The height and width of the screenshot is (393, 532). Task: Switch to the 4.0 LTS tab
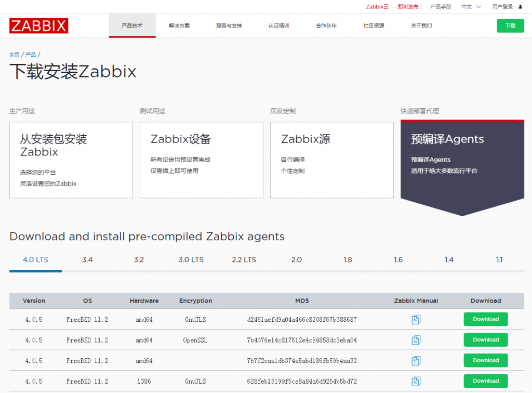[x=36, y=259]
